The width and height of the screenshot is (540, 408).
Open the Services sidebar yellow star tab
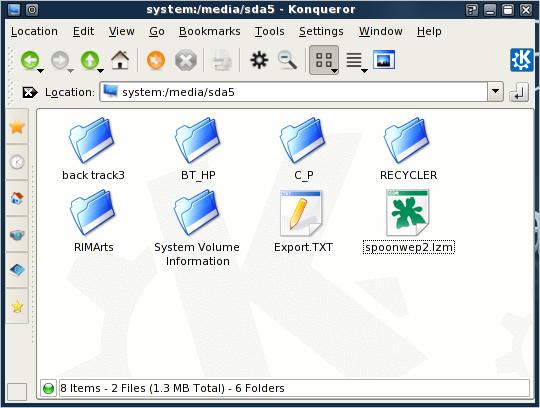pyautogui.click(x=17, y=306)
